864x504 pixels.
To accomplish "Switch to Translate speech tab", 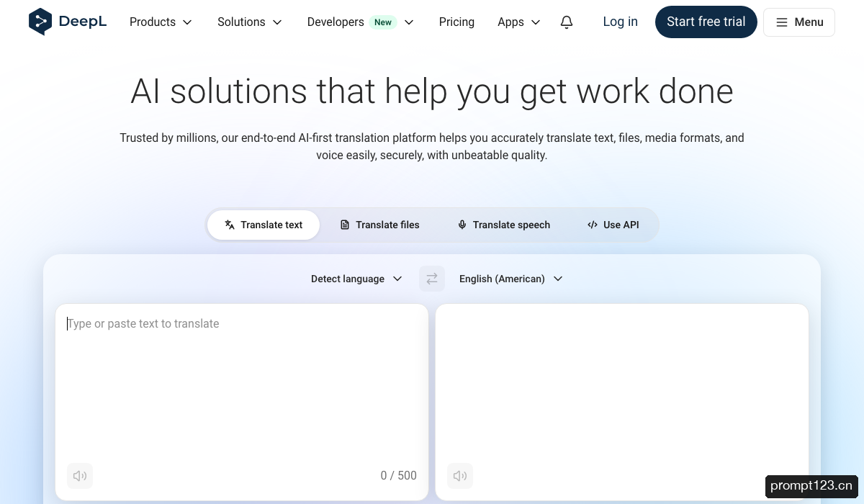I will pos(504,225).
